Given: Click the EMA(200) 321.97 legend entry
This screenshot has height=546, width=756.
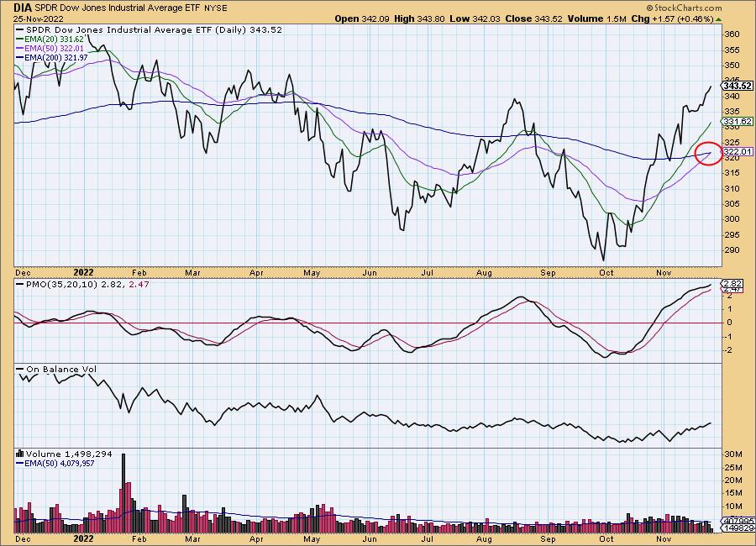Looking at the screenshot, I should (x=52, y=57).
